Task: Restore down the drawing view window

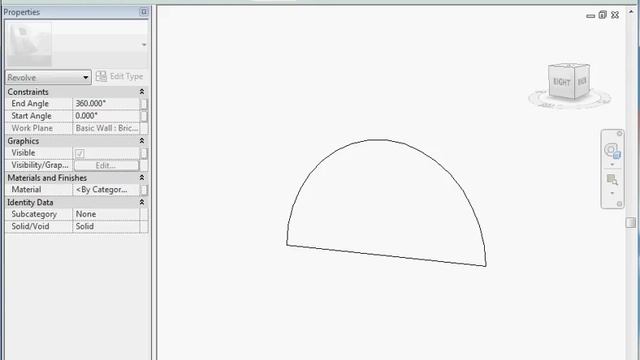Action: coord(602,15)
